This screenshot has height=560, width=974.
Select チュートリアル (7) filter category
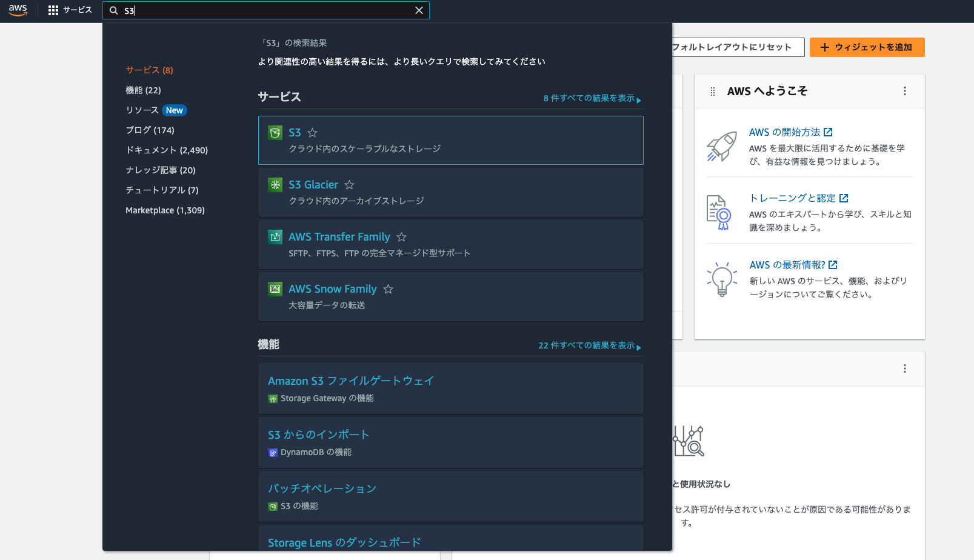point(162,190)
